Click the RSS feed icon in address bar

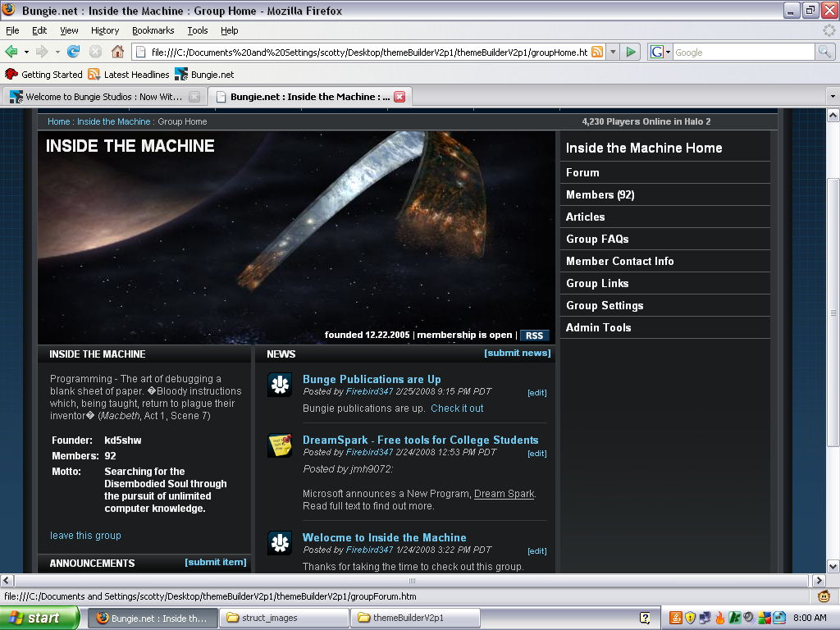pyautogui.click(x=597, y=52)
